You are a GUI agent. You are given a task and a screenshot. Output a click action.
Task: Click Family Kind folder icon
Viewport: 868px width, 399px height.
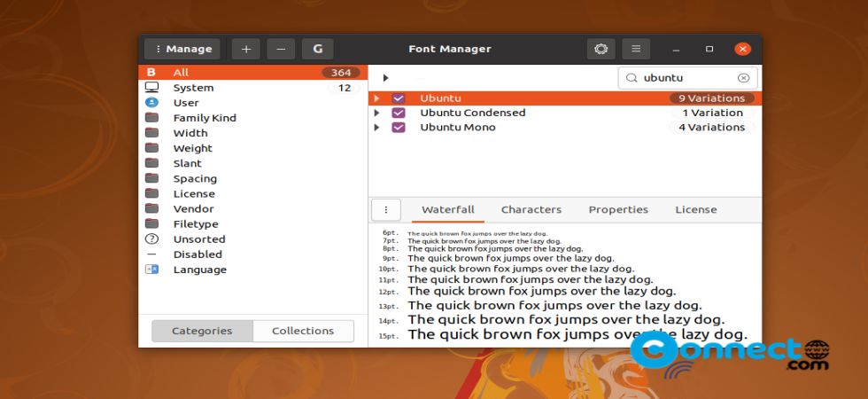pyautogui.click(x=151, y=117)
